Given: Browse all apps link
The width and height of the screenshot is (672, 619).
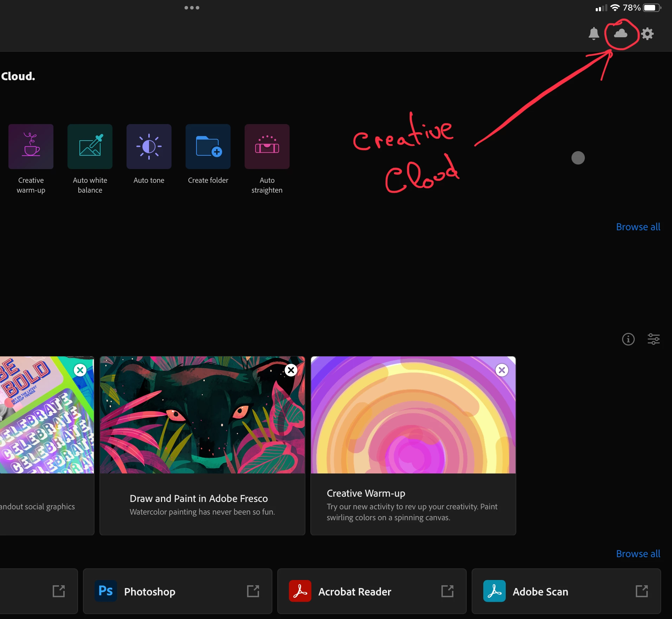Looking at the screenshot, I should click(x=638, y=554).
